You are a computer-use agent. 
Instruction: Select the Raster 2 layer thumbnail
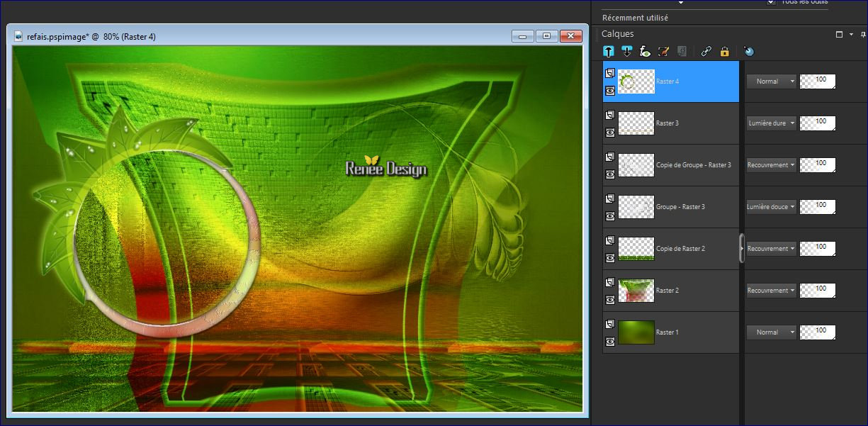pos(636,291)
